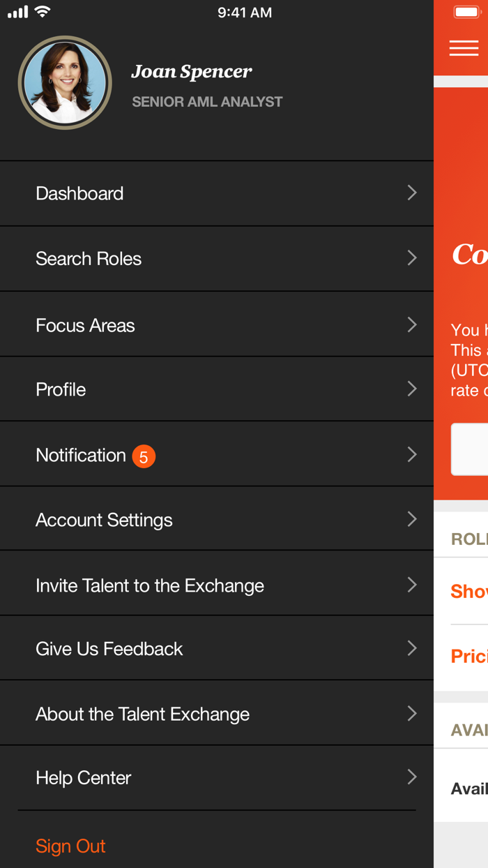Choose Invite Talent to the Exchange
Image resolution: width=488 pixels, height=868 pixels.
tap(149, 585)
